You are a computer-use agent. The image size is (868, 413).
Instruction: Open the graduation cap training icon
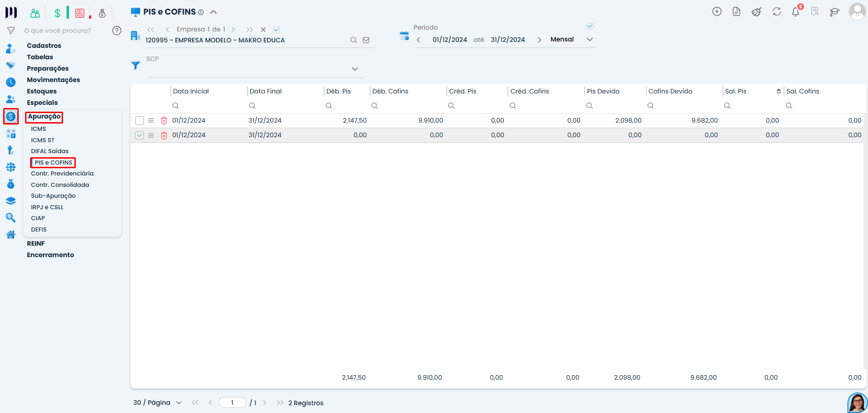click(x=834, y=12)
